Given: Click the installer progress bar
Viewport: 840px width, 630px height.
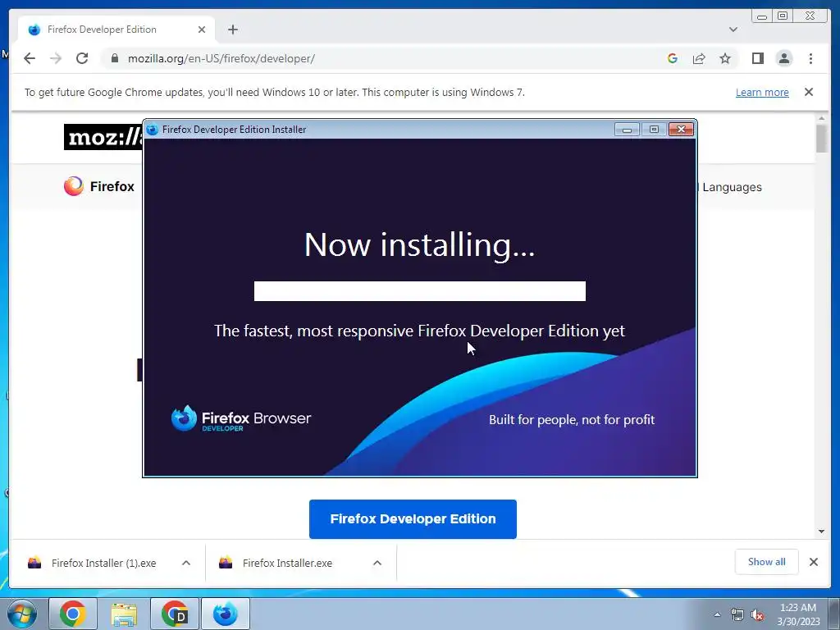Looking at the screenshot, I should pyautogui.click(x=419, y=291).
